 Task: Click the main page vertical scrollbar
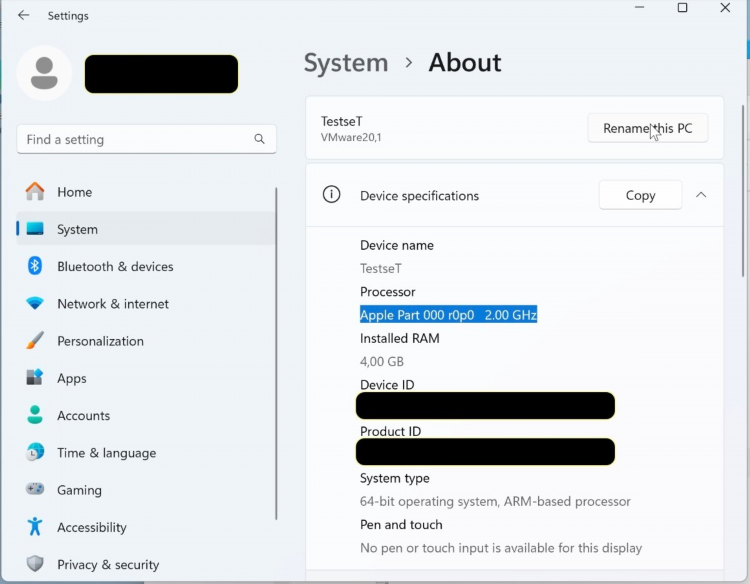[743, 190]
